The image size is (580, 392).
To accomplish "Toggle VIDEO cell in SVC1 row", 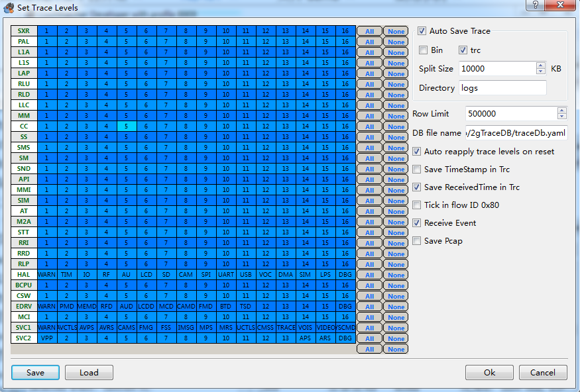I will 325,327.
